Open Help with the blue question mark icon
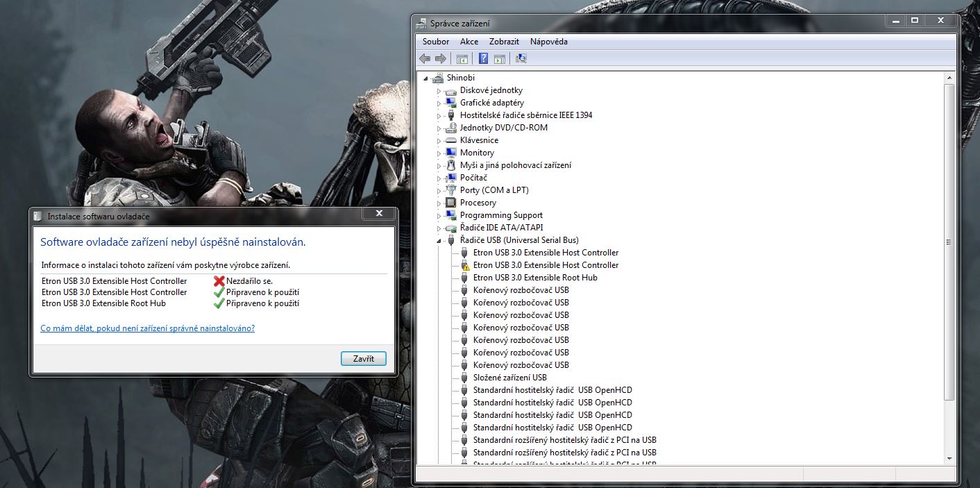The width and height of the screenshot is (980, 488). click(x=484, y=58)
